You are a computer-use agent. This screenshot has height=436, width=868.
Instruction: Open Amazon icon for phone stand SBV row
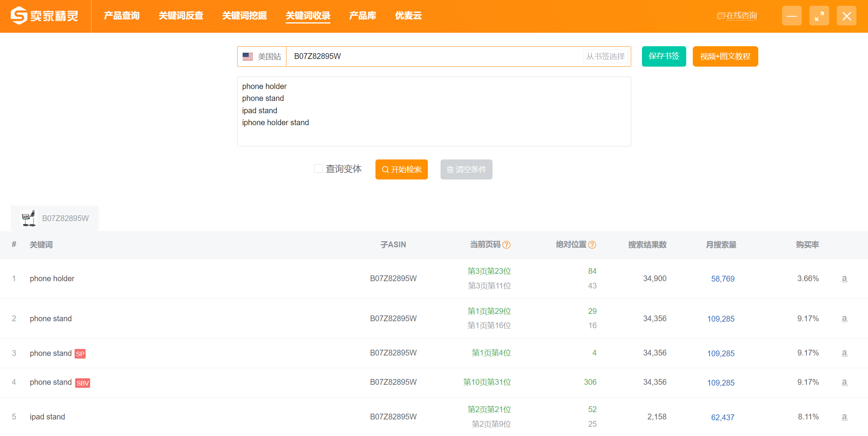click(x=844, y=382)
